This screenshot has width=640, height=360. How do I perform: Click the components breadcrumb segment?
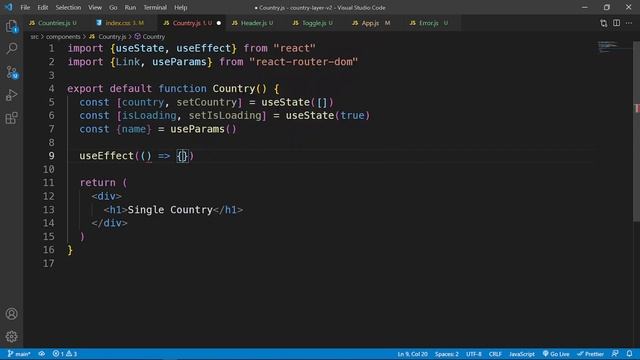[63, 37]
